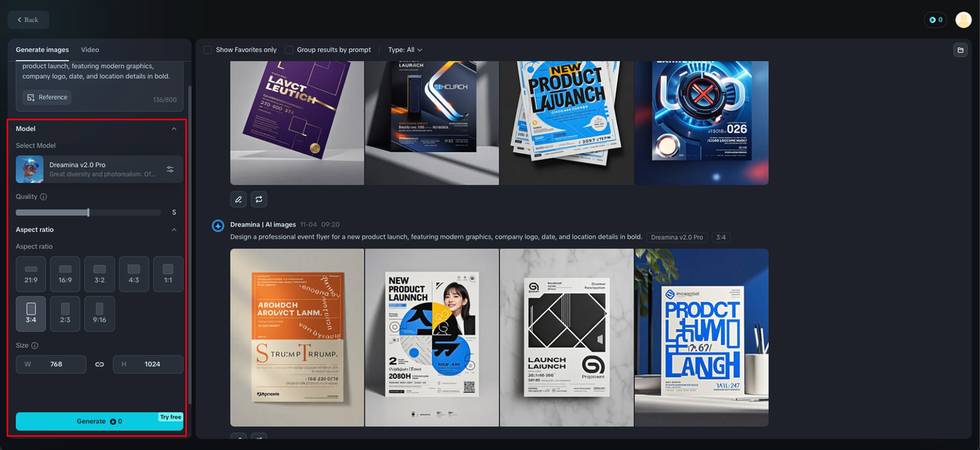The image size is (980, 450).
Task: Select the 1:1 aspect ratio
Action: click(168, 274)
